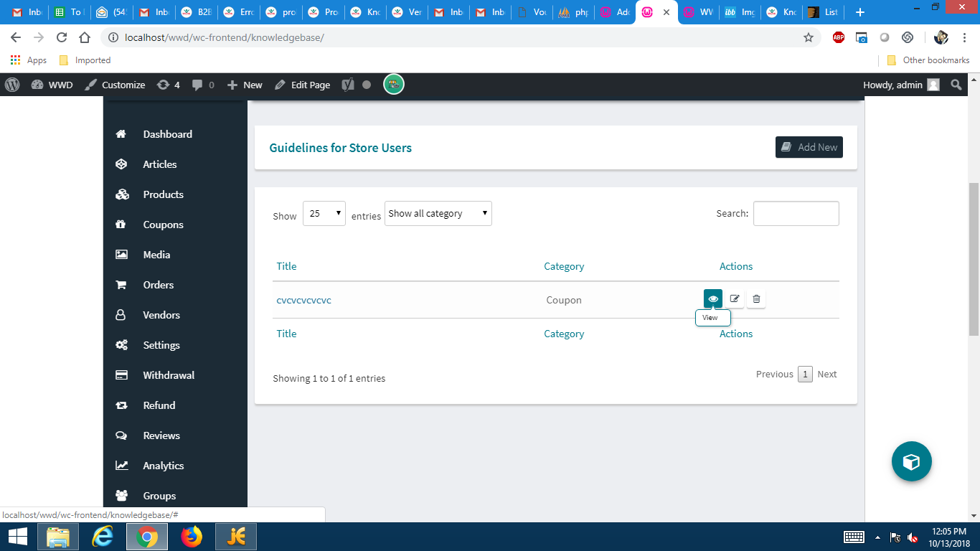This screenshot has width=980, height=551.
Task: Open File Explorer from the taskbar
Action: pos(58,537)
